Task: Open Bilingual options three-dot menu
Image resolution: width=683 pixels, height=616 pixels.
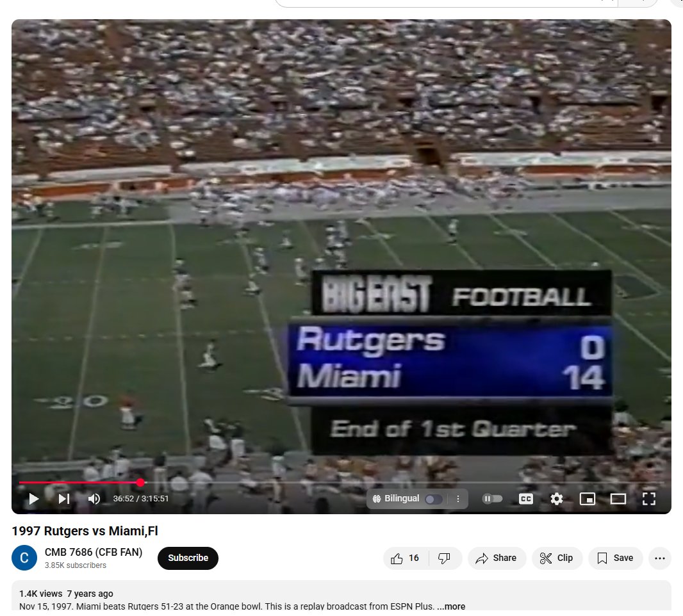Action: pos(458,499)
